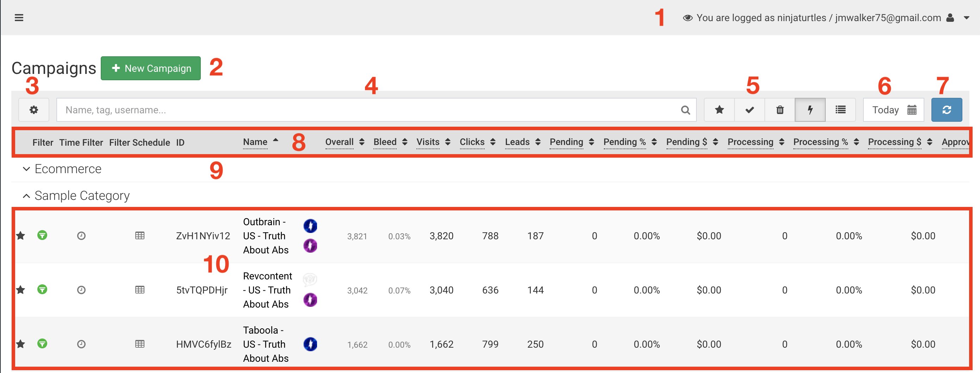Open the user account dropdown caret
The height and width of the screenshot is (373, 980).
tap(966, 18)
